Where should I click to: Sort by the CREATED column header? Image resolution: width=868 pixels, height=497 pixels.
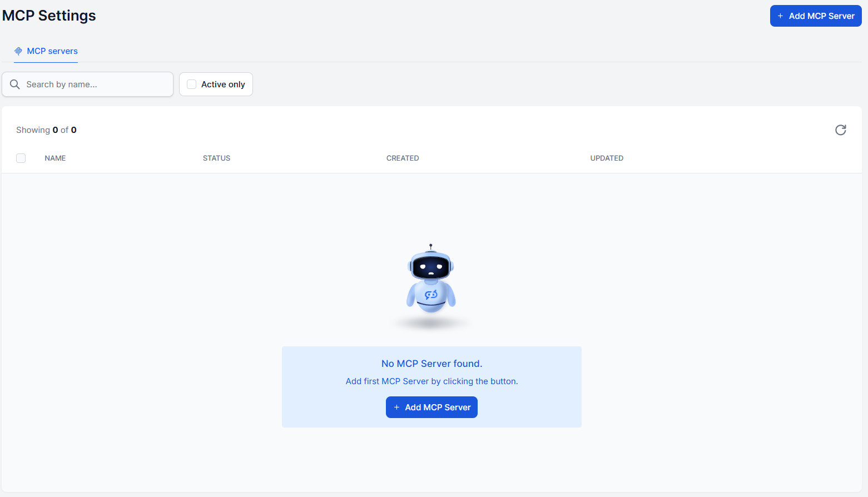(403, 158)
